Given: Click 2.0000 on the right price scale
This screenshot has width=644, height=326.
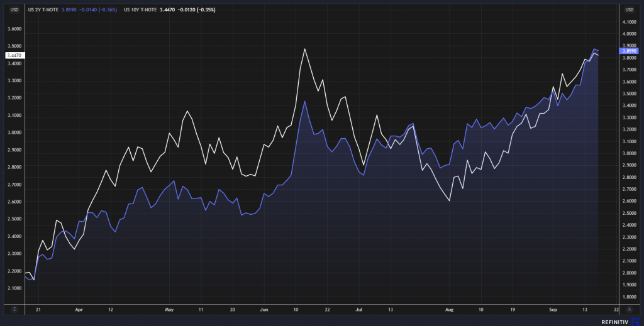Looking at the screenshot, I should coord(629,273).
